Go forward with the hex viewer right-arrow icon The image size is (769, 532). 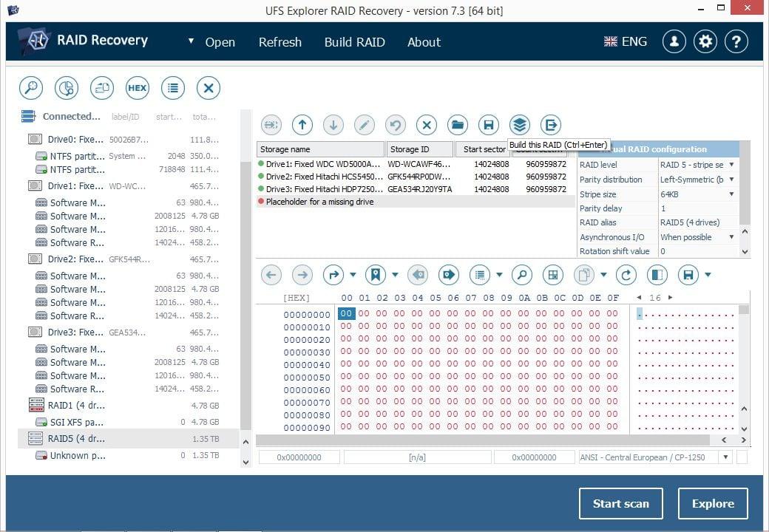tap(302, 275)
